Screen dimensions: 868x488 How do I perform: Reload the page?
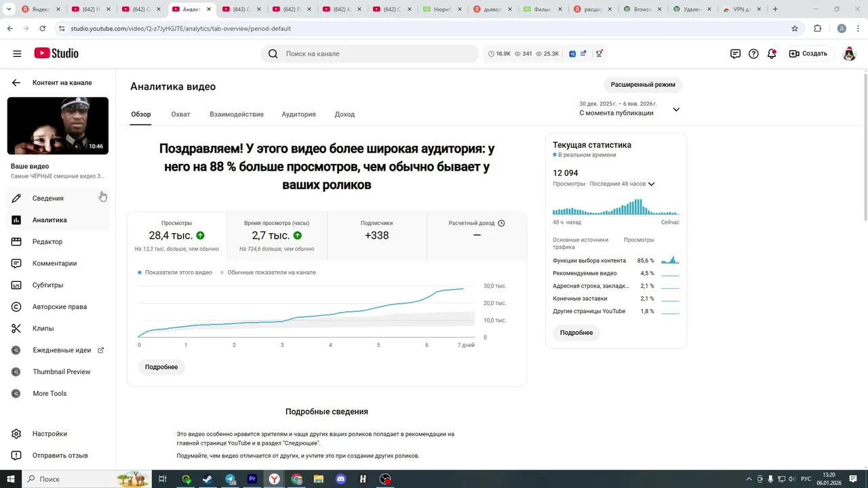[x=43, y=28]
